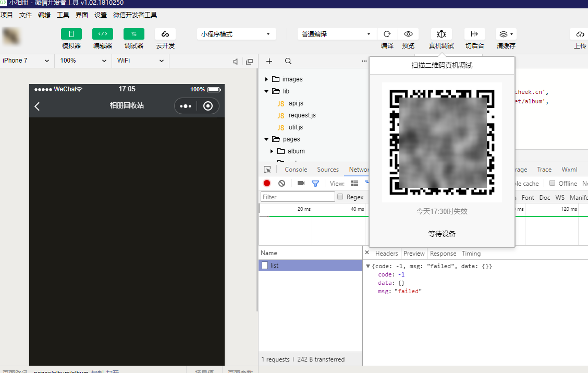Click the compile refresh icon
This screenshot has width=588, height=373.
point(387,34)
